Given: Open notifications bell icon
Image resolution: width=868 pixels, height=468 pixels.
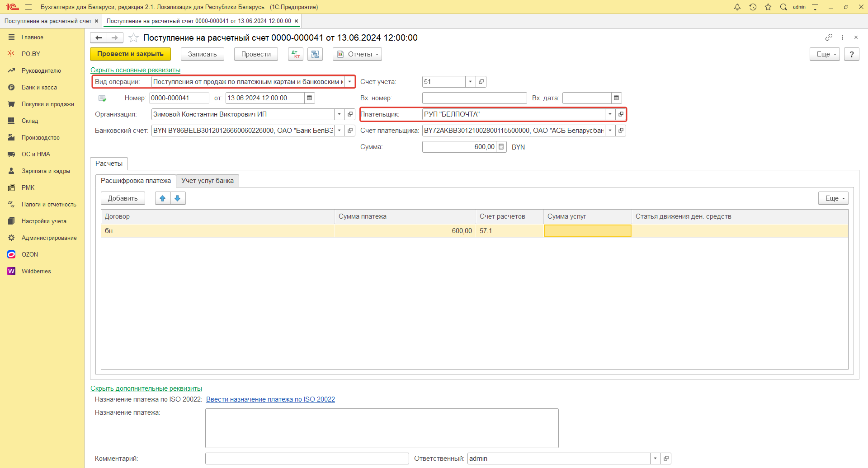Looking at the screenshot, I should (x=737, y=7).
